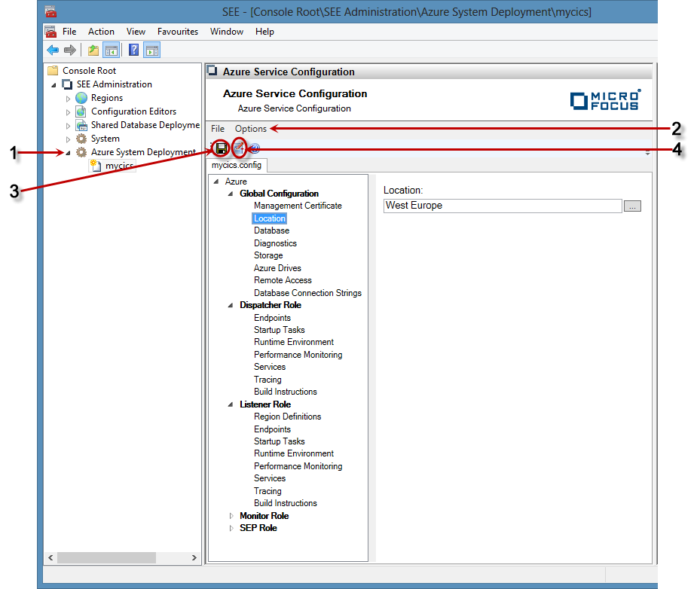Screen dimensions: 700x589
Task: Open the Action menu in menu bar
Action: coord(101,32)
